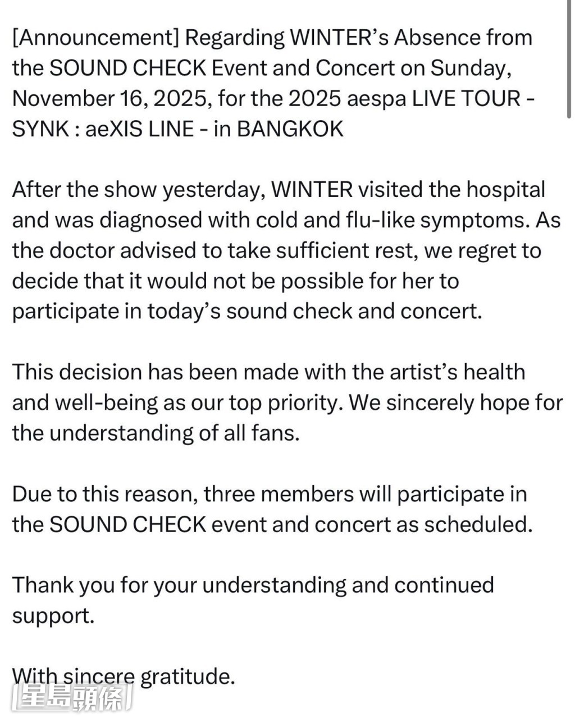Image resolution: width=575 pixels, height=728 pixels.
Task: Click "After the show yesterday" text
Action: [x=138, y=190]
